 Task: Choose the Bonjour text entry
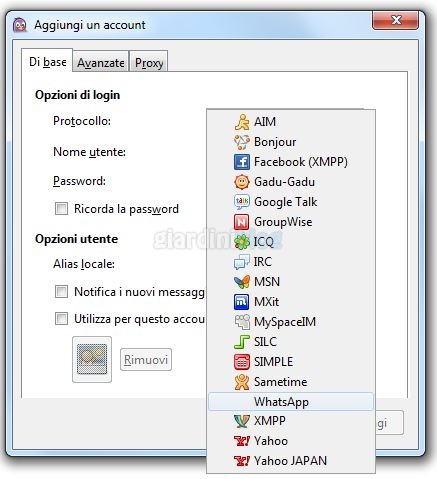point(275,142)
